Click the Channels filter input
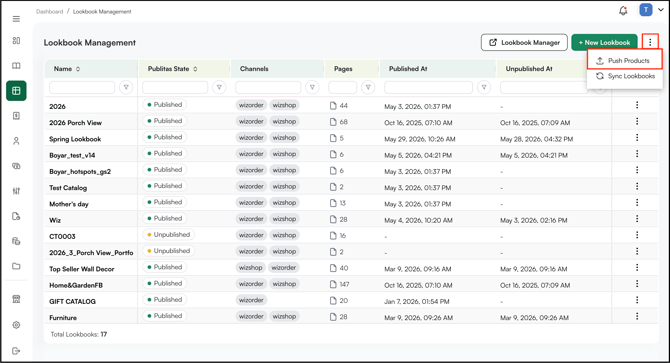 pyautogui.click(x=268, y=88)
